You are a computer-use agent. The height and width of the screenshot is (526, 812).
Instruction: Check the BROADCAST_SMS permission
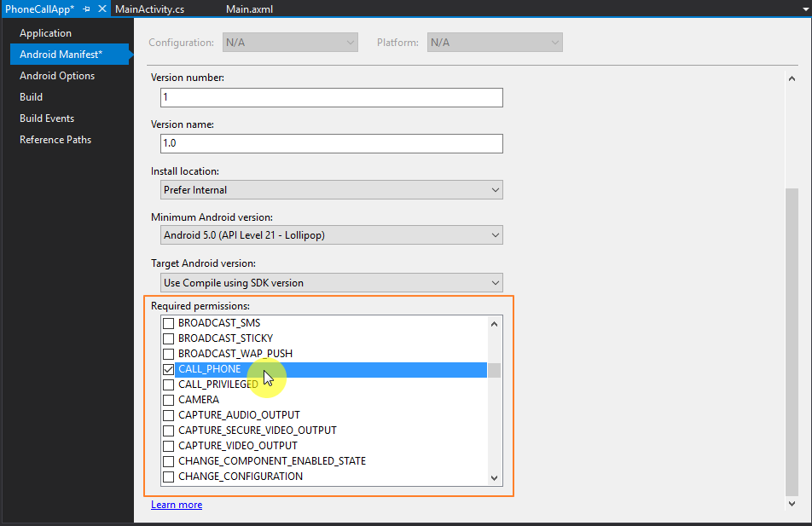pyautogui.click(x=168, y=324)
